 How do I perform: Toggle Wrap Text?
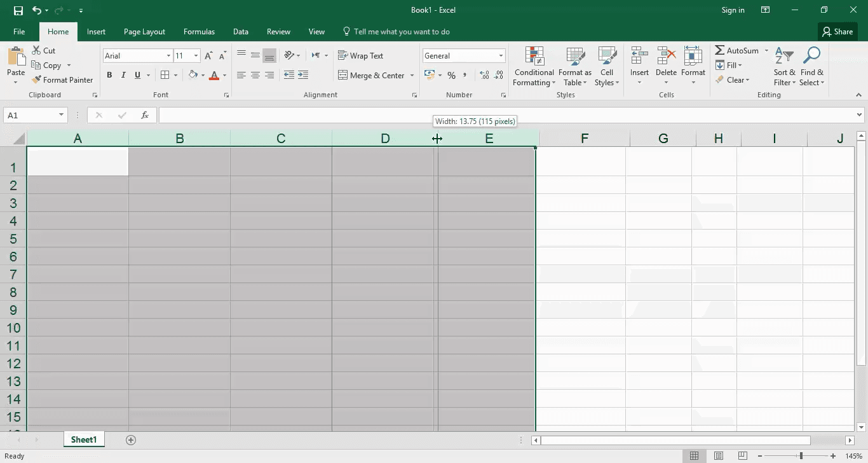tap(360, 56)
